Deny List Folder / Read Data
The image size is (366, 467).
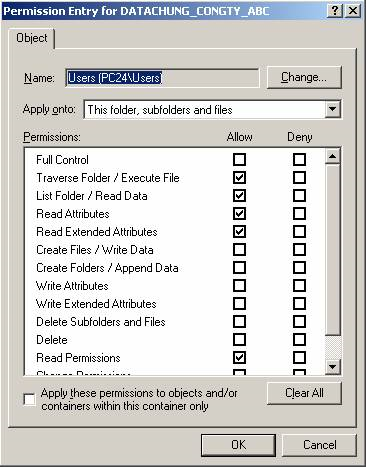pos(299,196)
